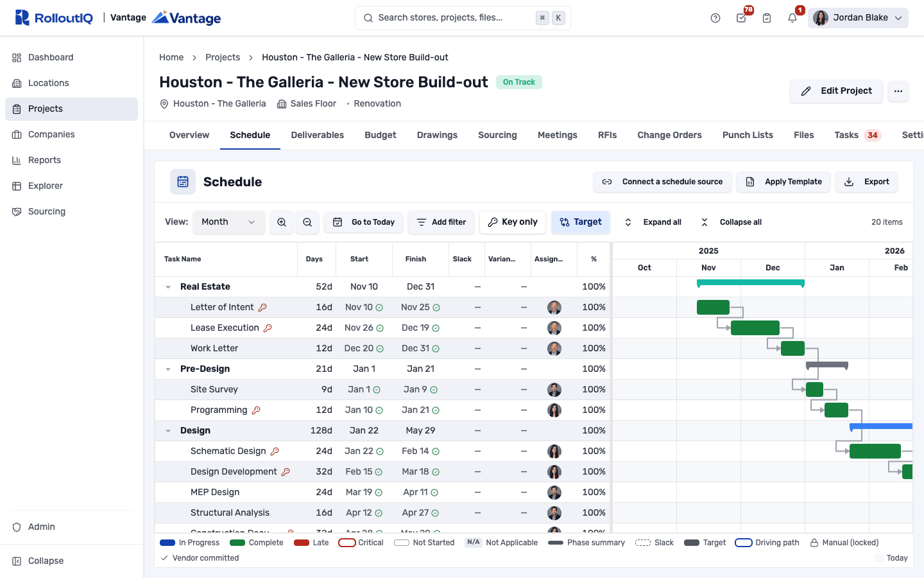Image resolution: width=924 pixels, height=578 pixels.
Task: Click the Dashboard sidebar icon
Action: pos(17,58)
